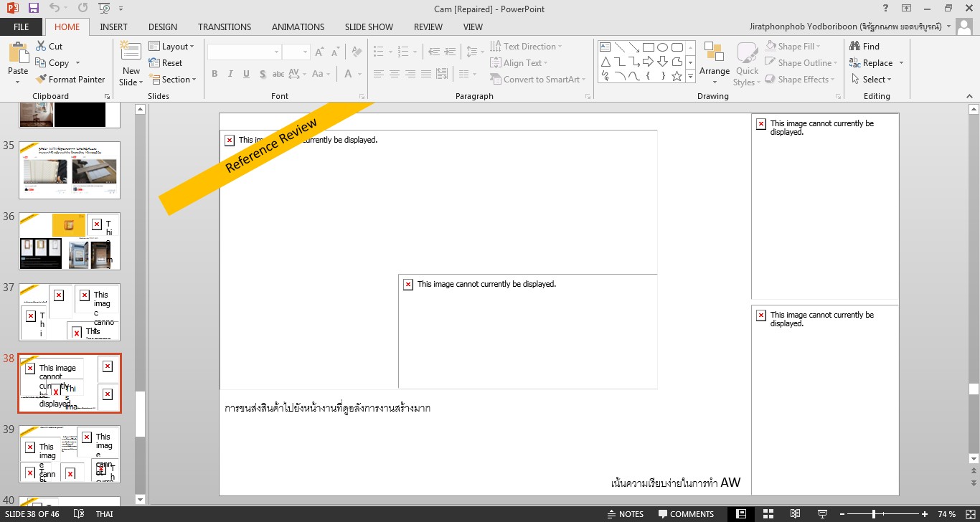Select slide 39 thumbnail

(x=70, y=454)
